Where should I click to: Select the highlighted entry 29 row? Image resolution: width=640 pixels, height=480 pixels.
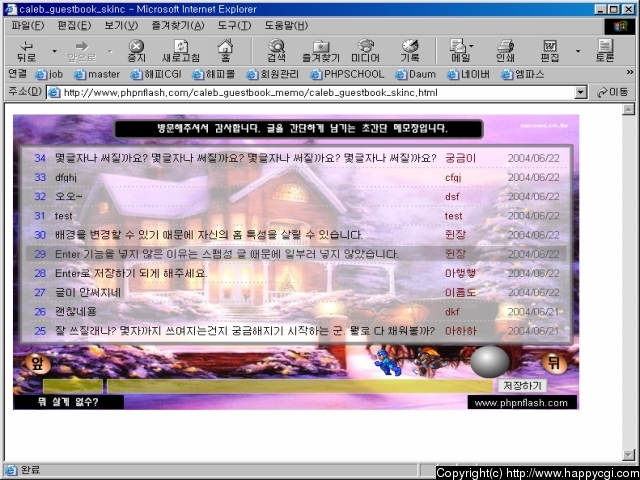click(x=296, y=254)
